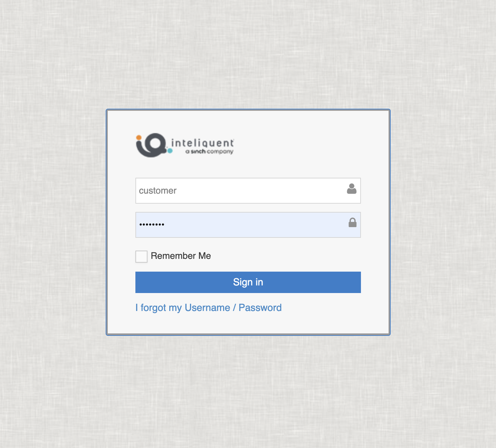Screen dimensions: 496x448
Task: Click the word 'Password' in forgot link
Action: point(260,308)
